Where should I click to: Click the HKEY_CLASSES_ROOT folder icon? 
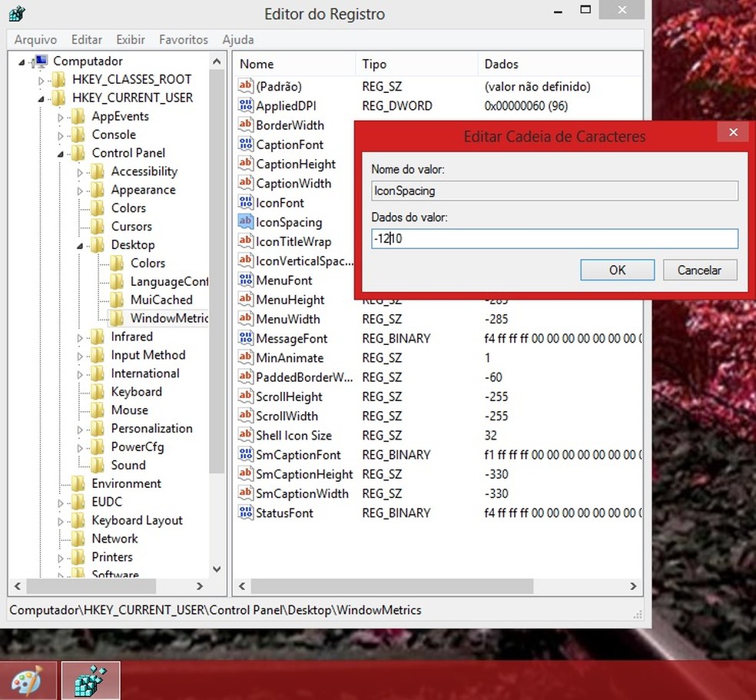click(59, 80)
